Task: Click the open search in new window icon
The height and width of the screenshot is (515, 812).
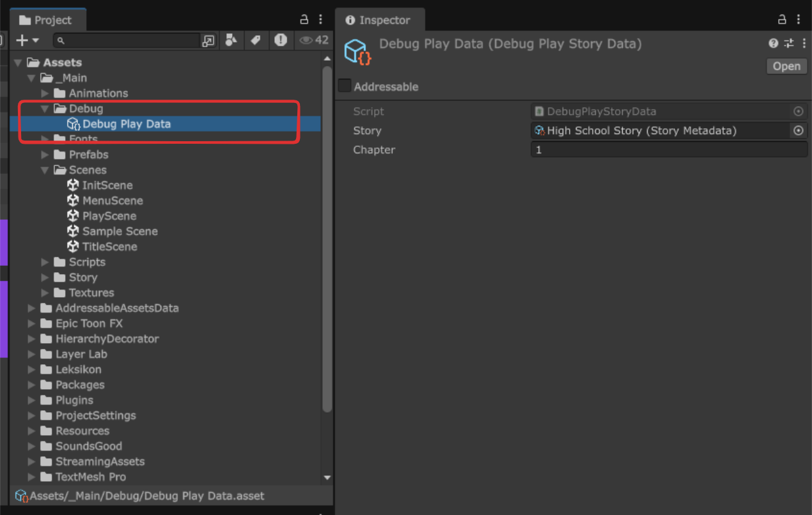Action: tap(208, 40)
